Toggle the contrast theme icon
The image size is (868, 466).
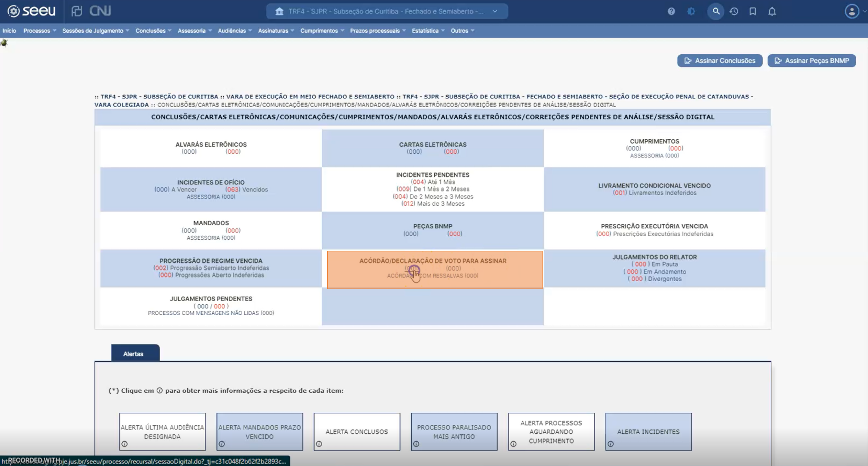click(691, 11)
